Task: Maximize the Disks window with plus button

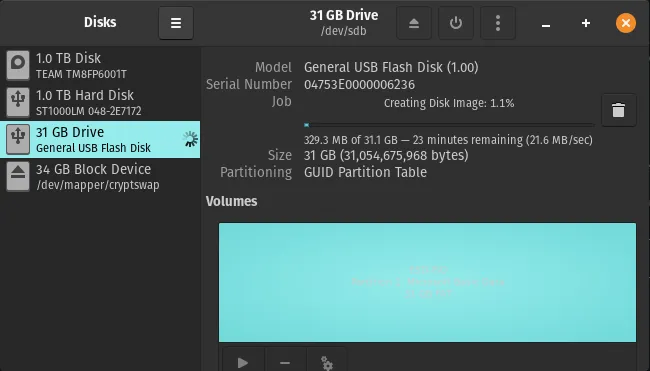Action: click(x=586, y=23)
